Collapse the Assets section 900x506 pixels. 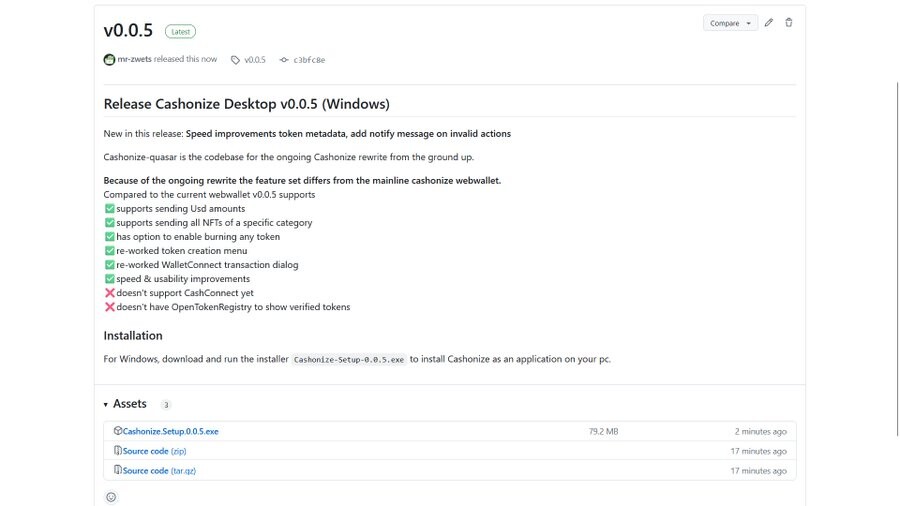[x=125, y=404]
